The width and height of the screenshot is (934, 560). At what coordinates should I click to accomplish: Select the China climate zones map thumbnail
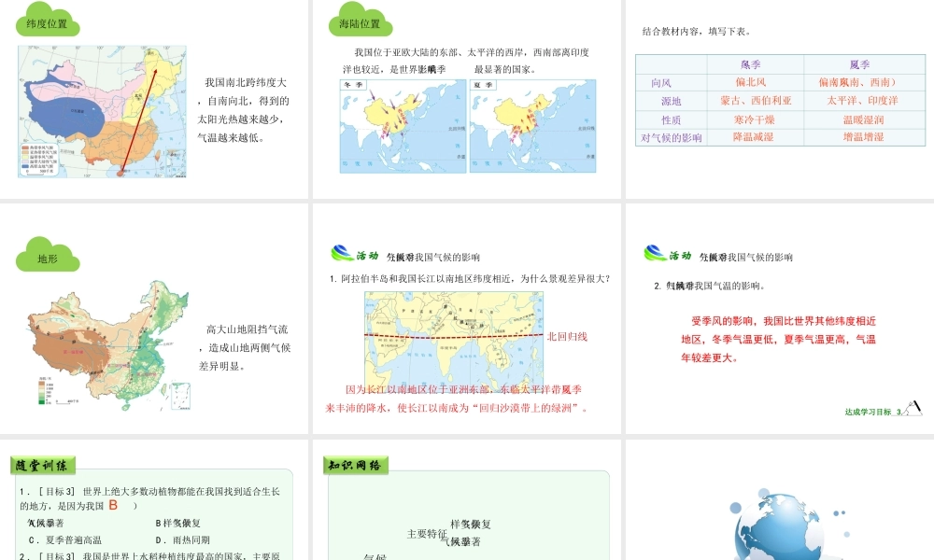[102, 112]
